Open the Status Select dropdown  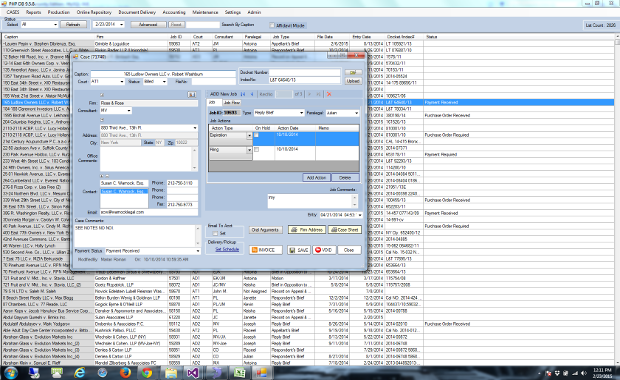point(55,25)
